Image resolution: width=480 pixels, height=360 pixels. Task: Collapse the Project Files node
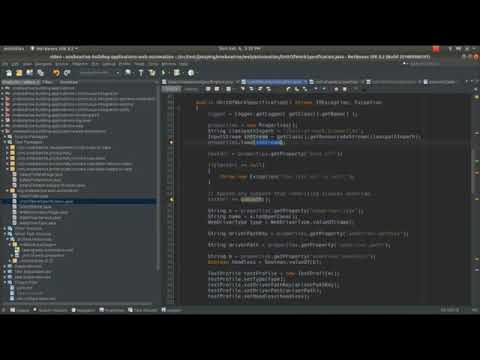coord(6,282)
